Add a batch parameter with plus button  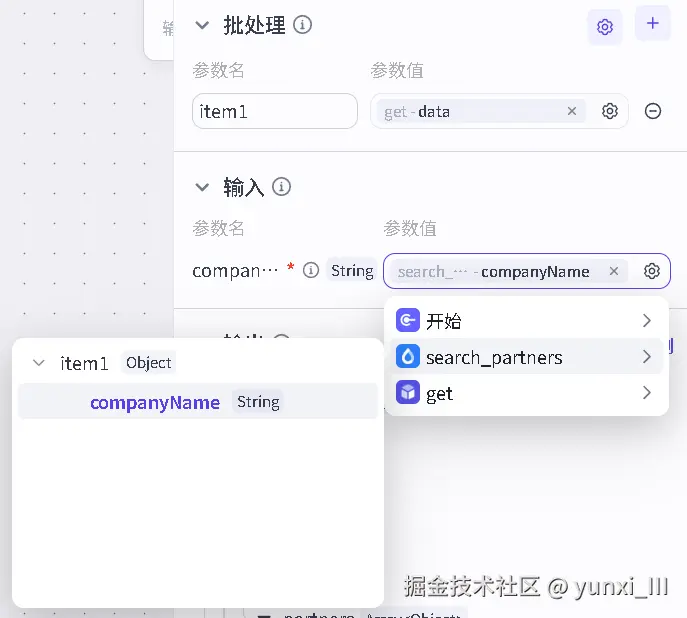click(652, 23)
